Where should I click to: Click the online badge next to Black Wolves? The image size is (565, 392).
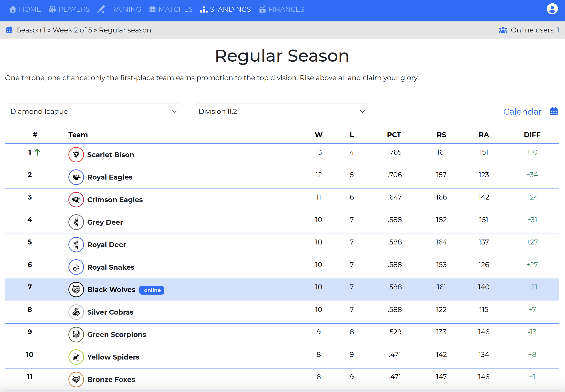pyautogui.click(x=152, y=290)
